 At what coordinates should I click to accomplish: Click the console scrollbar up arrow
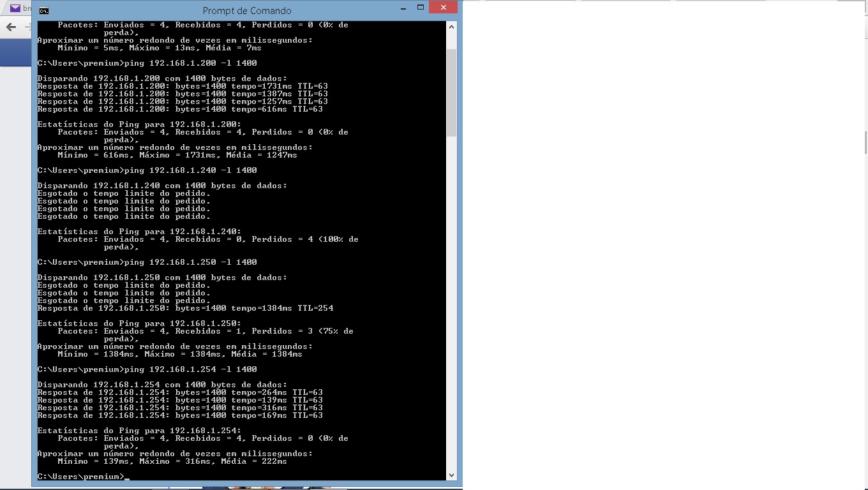pyautogui.click(x=451, y=27)
